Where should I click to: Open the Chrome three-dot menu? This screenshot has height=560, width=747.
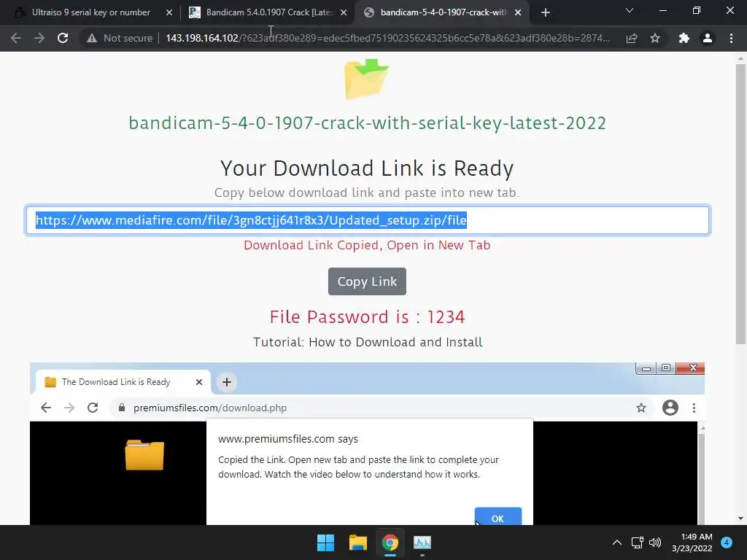pyautogui.click(x=731, y=38)
